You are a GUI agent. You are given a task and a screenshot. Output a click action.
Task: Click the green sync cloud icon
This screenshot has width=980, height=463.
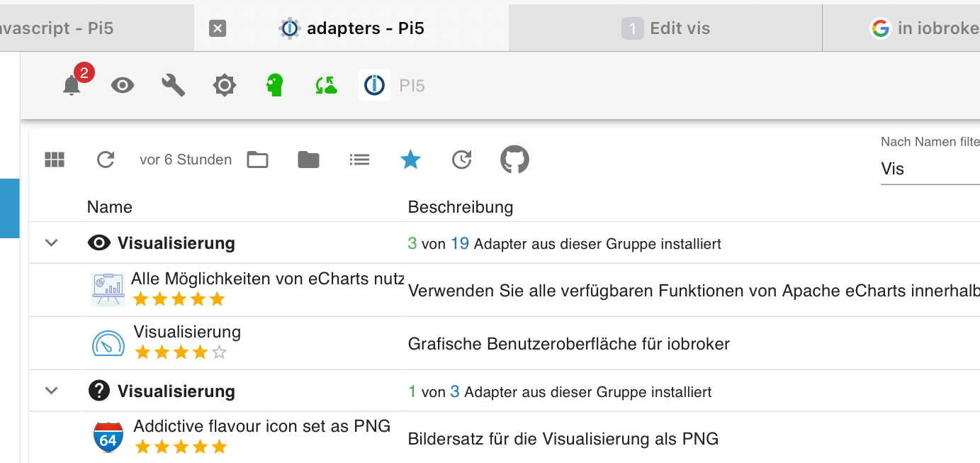click(x=326, y=86)
